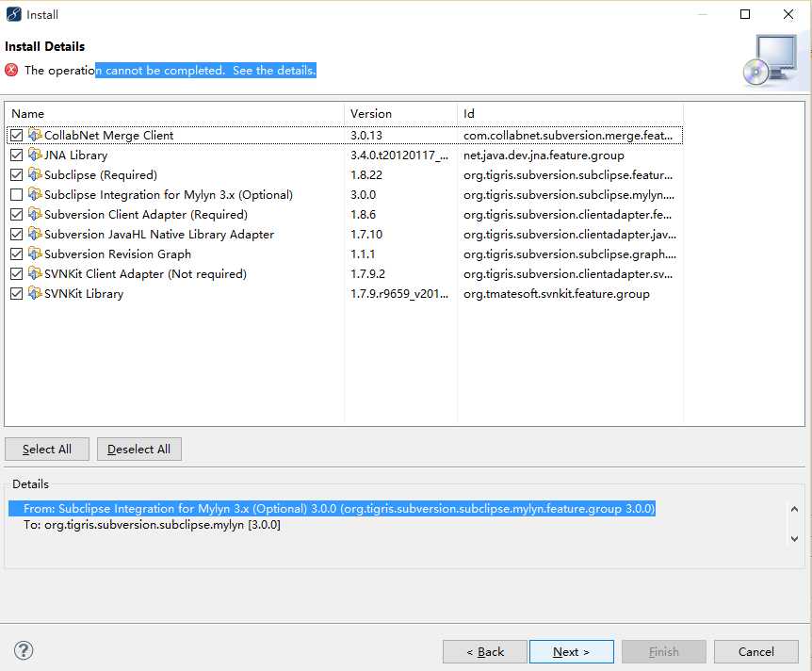Uncheck Subversion JavaHL Native Library Adapter checkbox

coord(17,235)
